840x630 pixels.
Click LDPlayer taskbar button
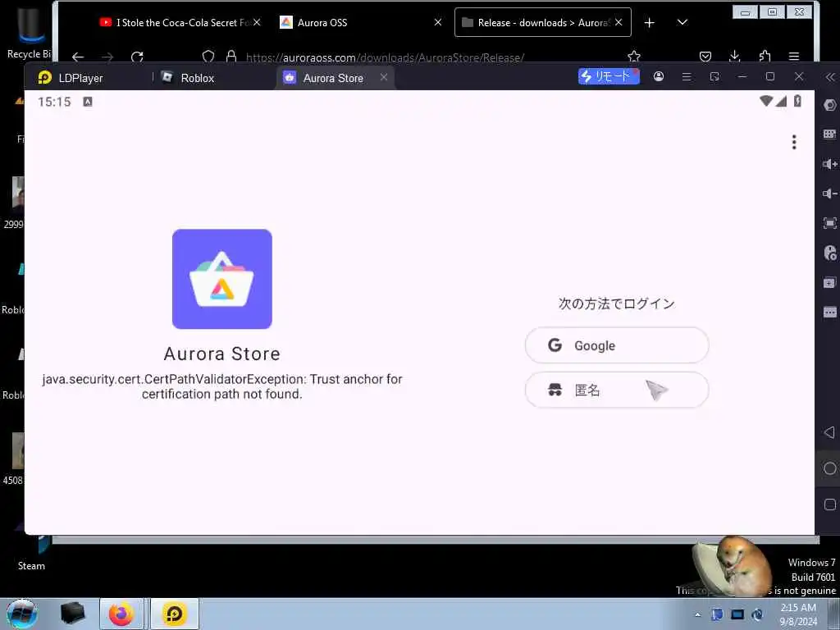click(x=174, y=614)
